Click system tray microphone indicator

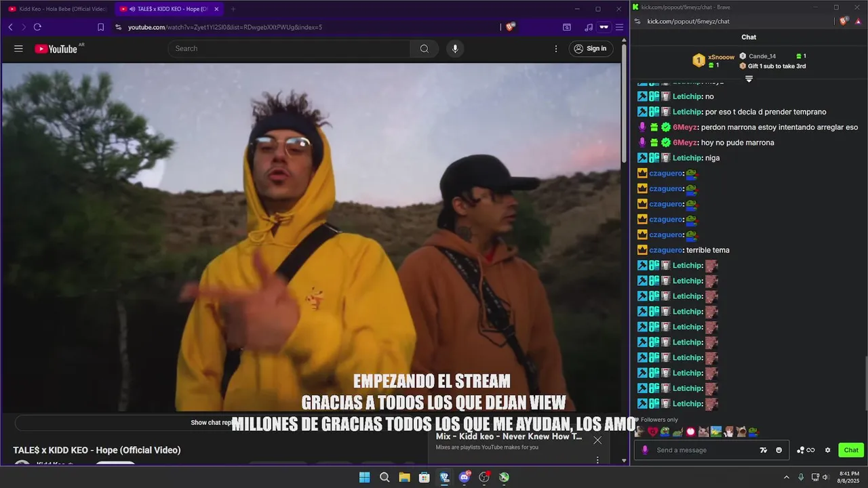801,477
